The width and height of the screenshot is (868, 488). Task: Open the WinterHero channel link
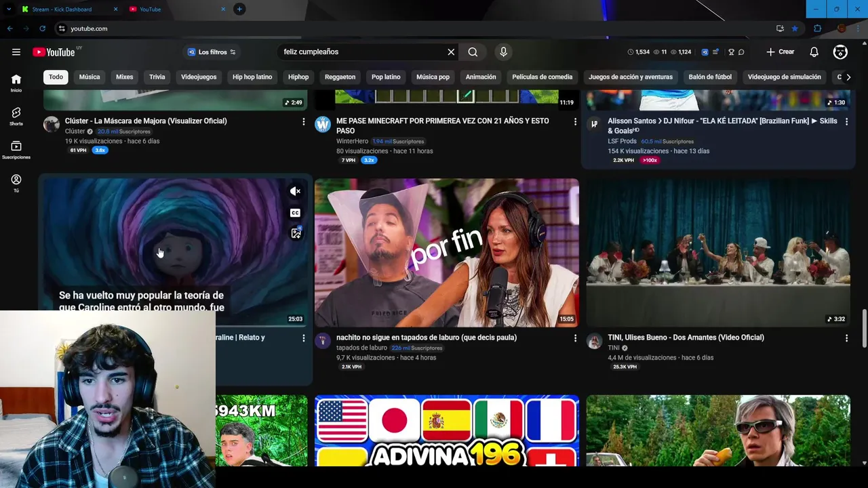[352, 141]
